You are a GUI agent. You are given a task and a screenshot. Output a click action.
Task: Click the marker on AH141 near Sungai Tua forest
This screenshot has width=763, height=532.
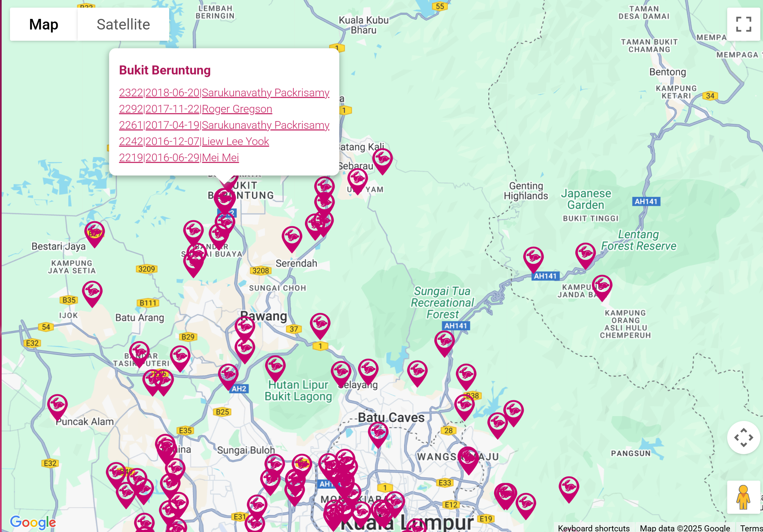click(x=444, y=341)
